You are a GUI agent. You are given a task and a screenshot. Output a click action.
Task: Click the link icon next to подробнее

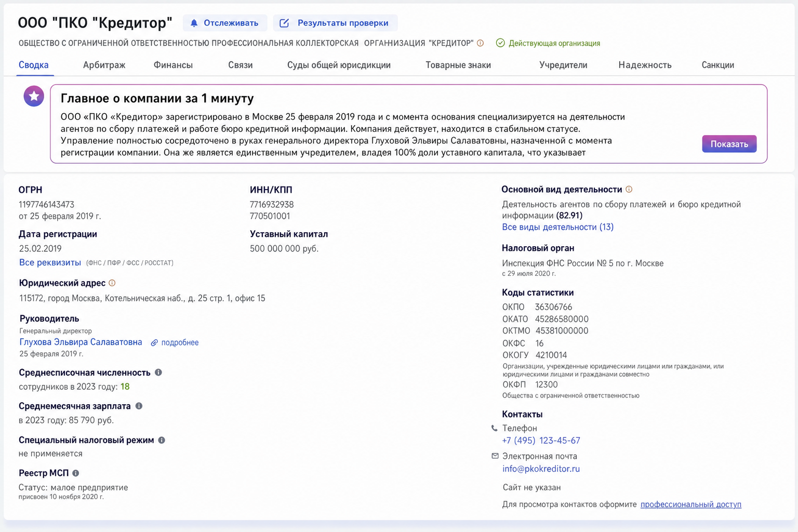[x=154, y=343]
